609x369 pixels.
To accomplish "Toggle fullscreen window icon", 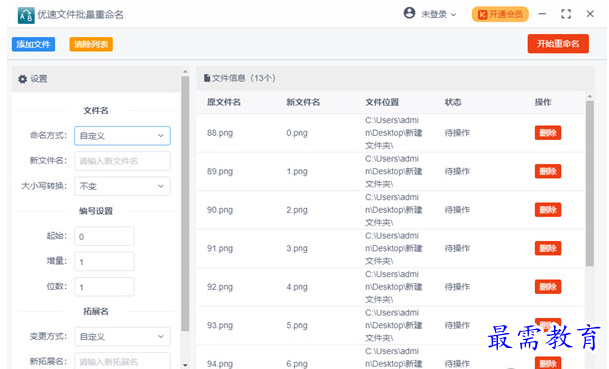I will [x=566, y=14].
